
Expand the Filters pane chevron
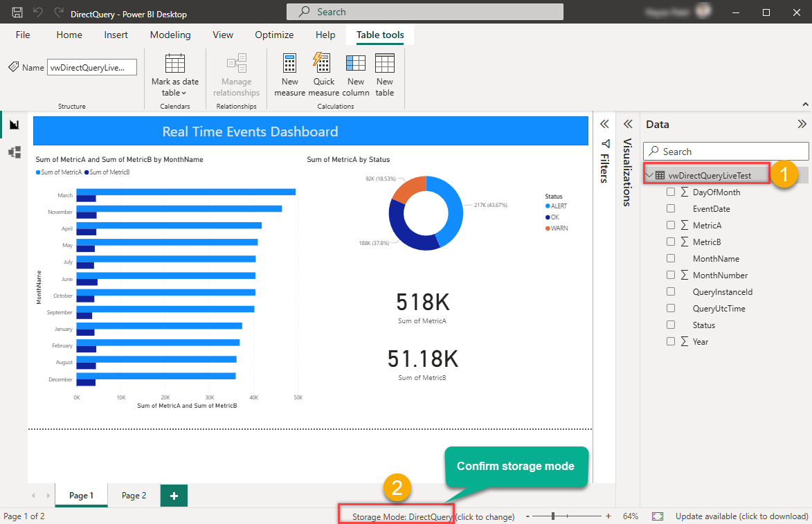click(x=604, y=125)
